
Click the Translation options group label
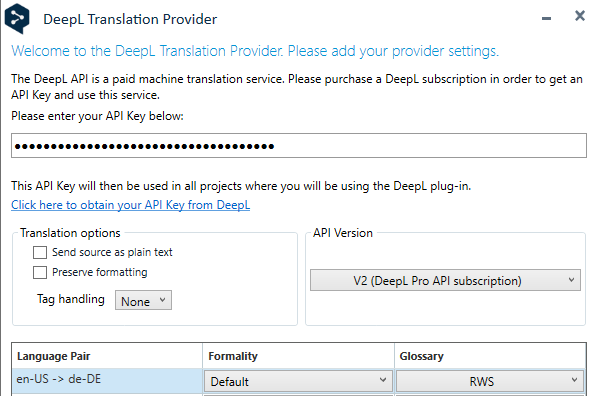[70, 233]
